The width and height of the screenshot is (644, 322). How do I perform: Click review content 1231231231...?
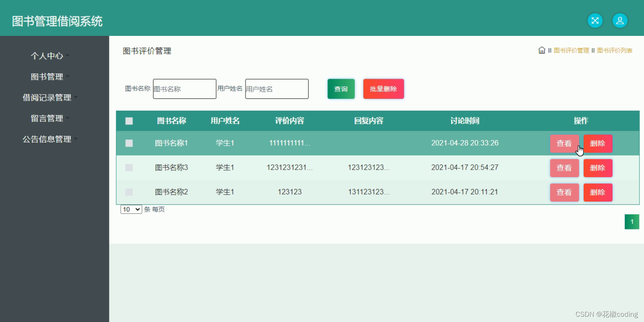pos(290,168)
